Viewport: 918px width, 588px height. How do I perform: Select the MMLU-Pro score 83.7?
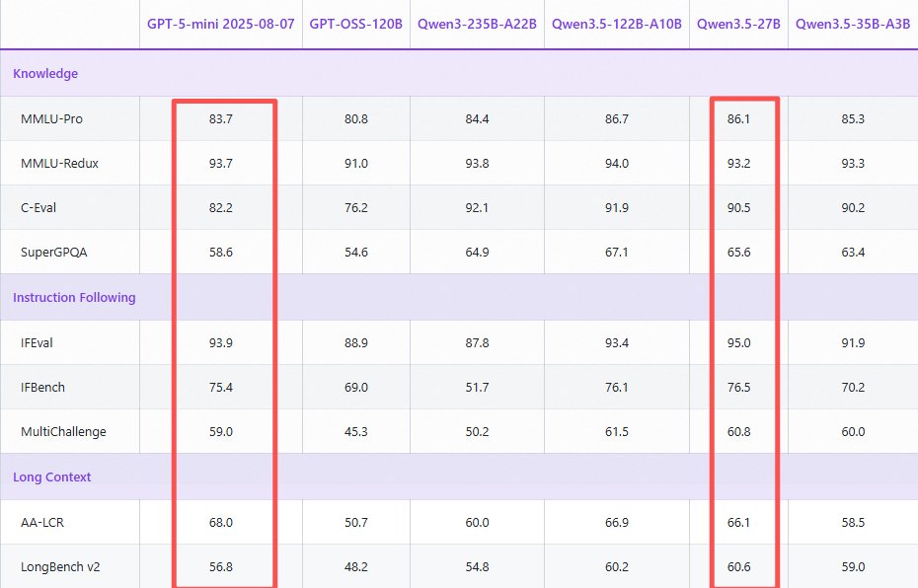[221, 118]
